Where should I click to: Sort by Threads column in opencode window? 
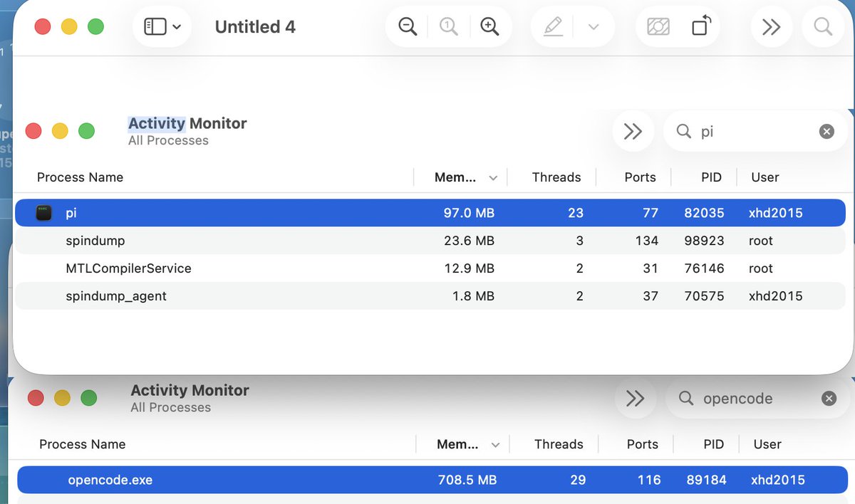pyautogui.click(x=559, y=444)
